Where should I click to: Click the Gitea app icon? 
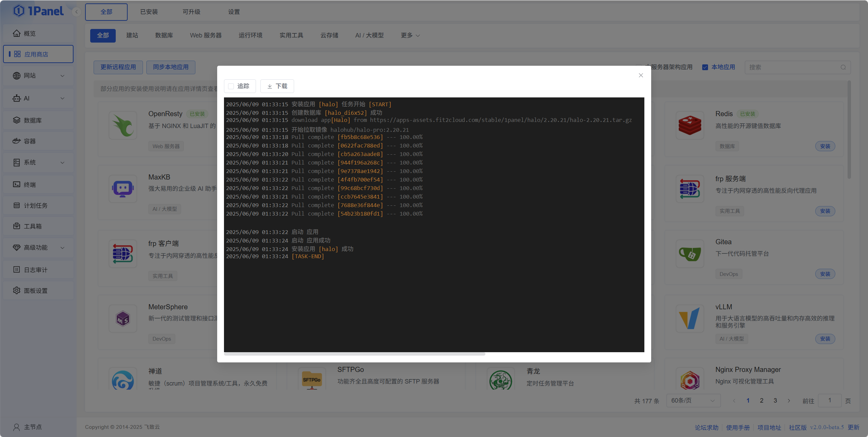pos(690,254)
